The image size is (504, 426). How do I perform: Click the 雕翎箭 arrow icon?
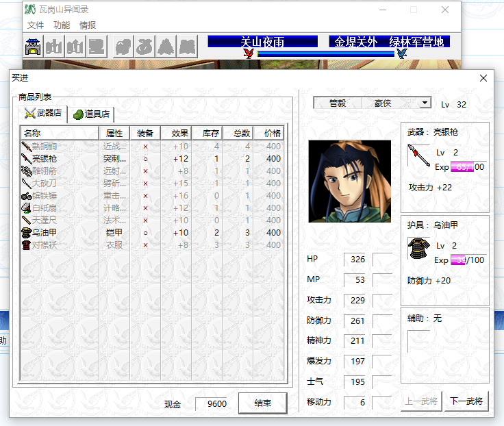26,171
